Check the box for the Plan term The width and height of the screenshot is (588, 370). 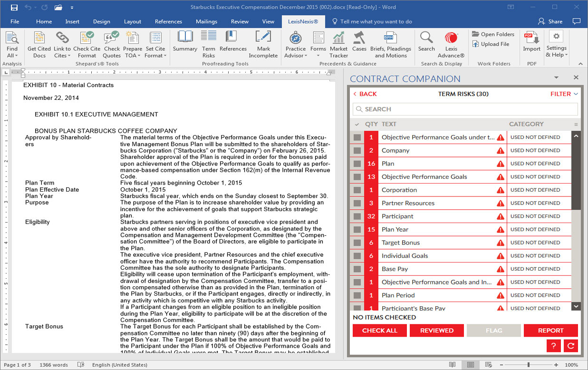357,164
